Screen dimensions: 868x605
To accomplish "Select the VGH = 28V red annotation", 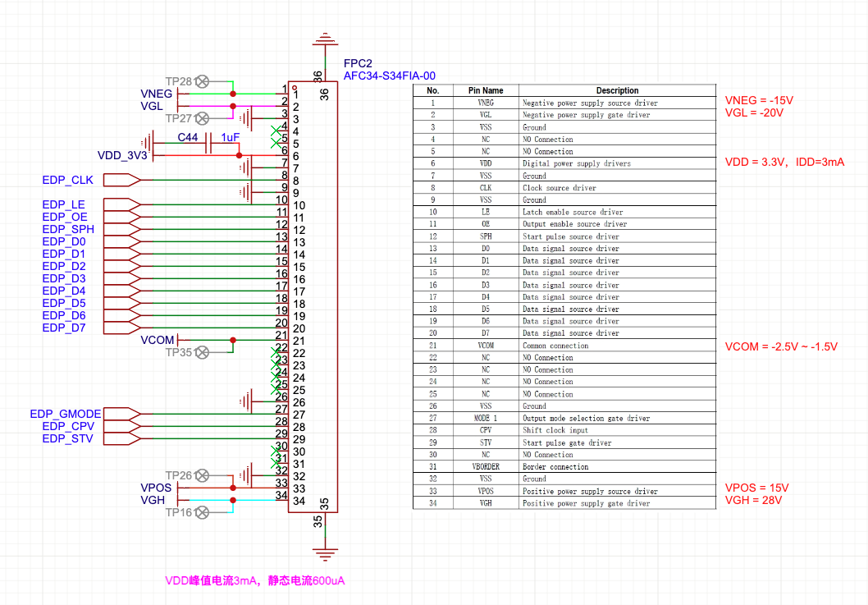I will [x=753, y=500].
